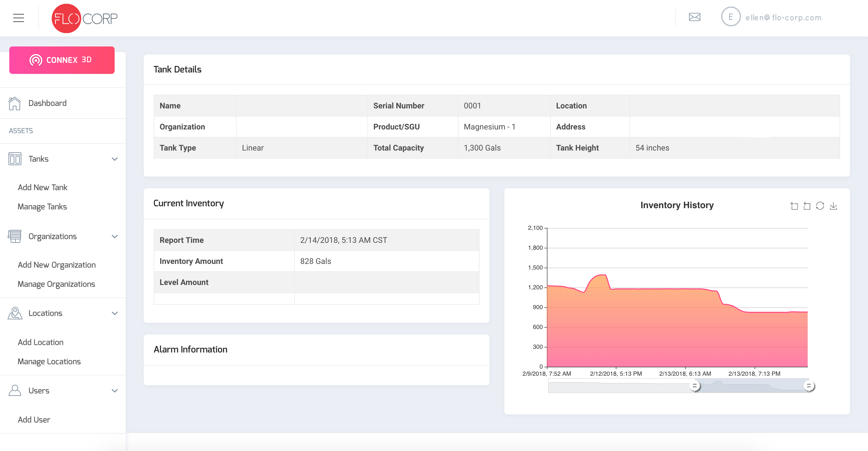The height and width of the screenshot is (451, 868).
Task: Select the Tanks menu item
Action: (x=63, y=159)
